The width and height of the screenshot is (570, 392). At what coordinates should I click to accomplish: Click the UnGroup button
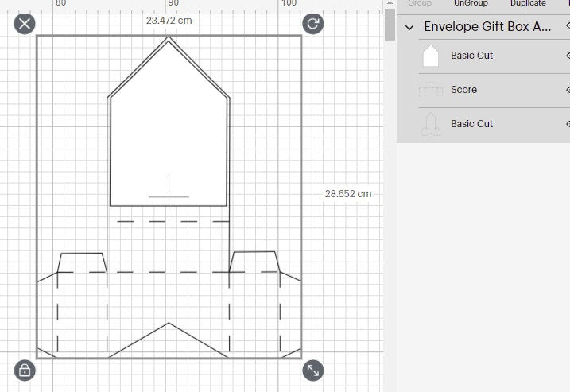click(471, 3)
